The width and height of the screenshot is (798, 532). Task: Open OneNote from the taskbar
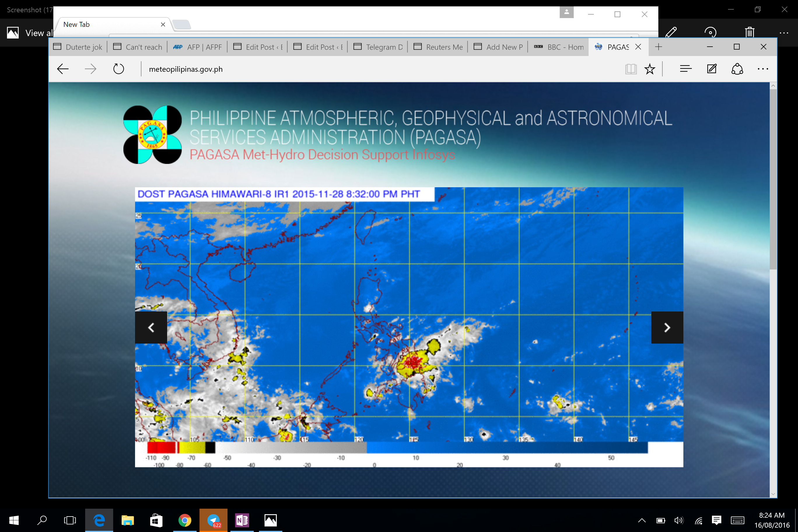(x=242, y=520)
